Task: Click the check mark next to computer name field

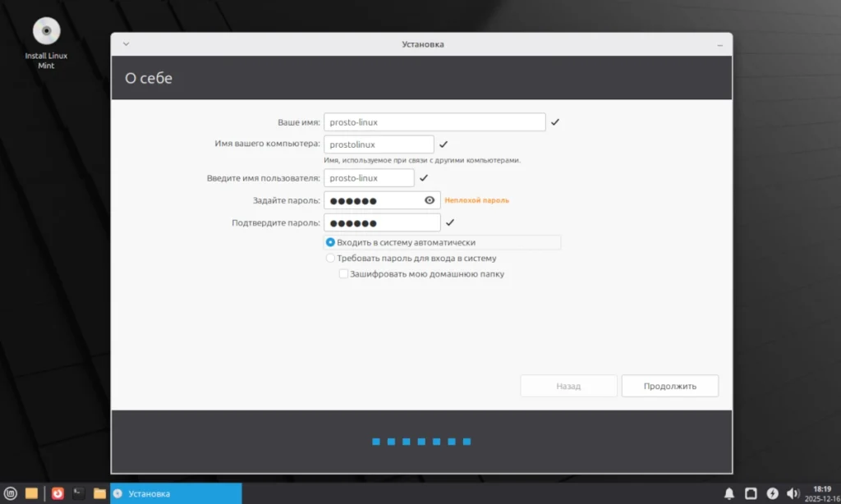Action: pyautogui.click(x=443, y=144)
